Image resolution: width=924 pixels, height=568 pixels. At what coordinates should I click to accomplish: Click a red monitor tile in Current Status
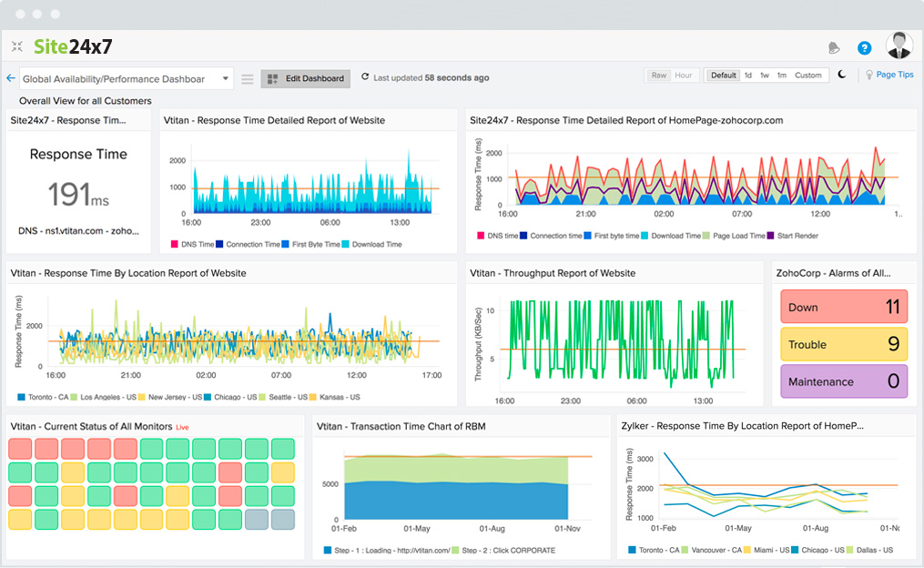pos(18,449)
